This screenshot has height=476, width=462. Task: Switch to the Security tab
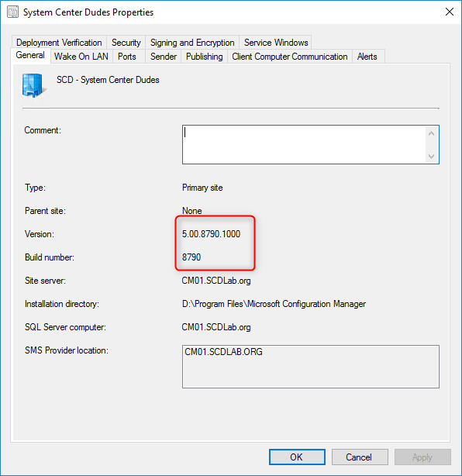tap(126, 43)
